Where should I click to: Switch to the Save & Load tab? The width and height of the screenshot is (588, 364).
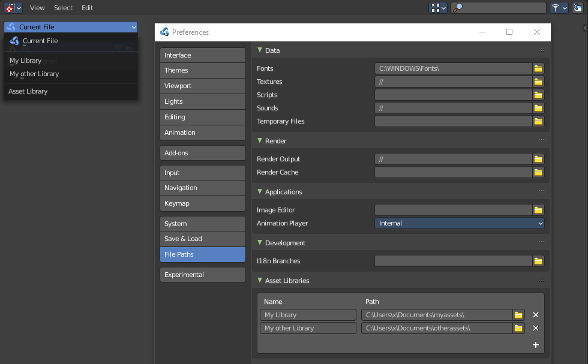pos(203,239)
